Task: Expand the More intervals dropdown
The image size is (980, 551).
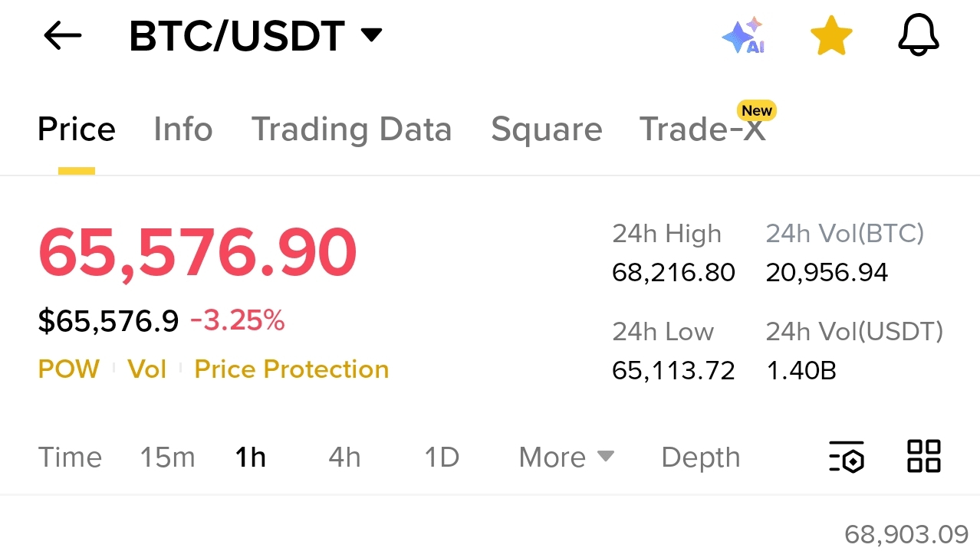Action: pos(567,458)
